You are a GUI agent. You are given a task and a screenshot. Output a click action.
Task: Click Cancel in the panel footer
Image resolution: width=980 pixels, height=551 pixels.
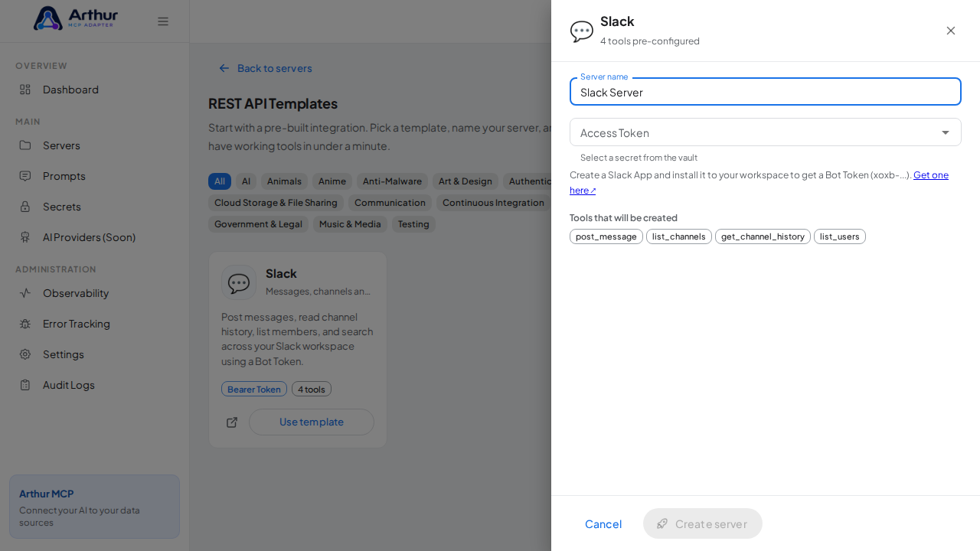603,523
